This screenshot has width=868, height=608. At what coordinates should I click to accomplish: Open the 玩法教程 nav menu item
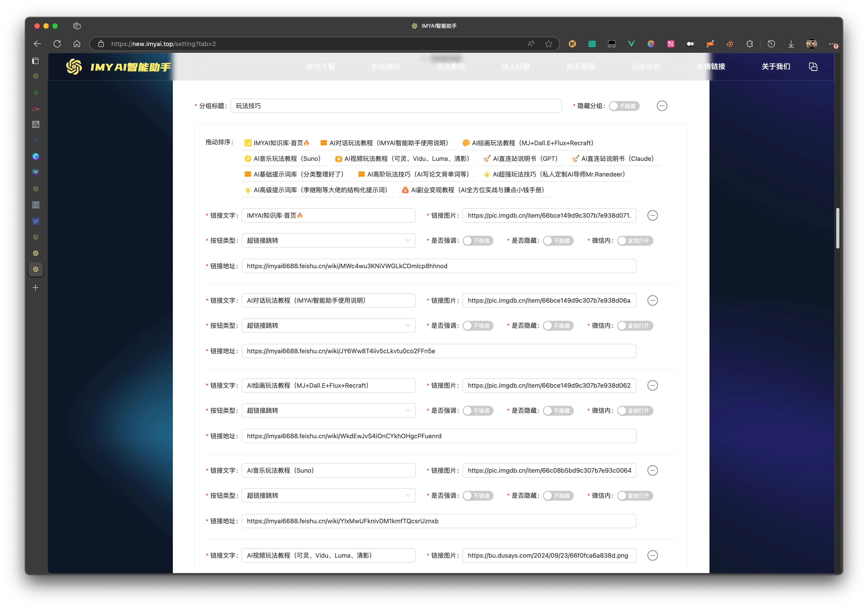click(x=451, y=66)
